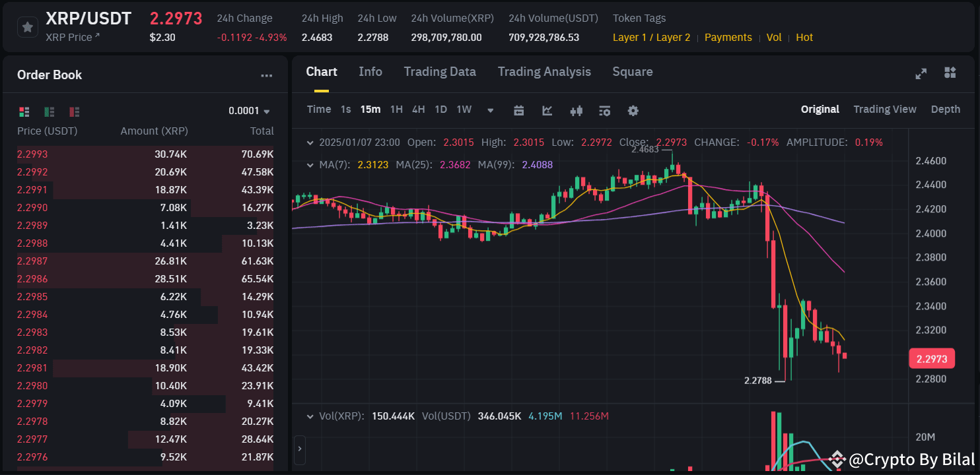Select the Original chart view
980x475 pixels.
(x=820, y=110)
